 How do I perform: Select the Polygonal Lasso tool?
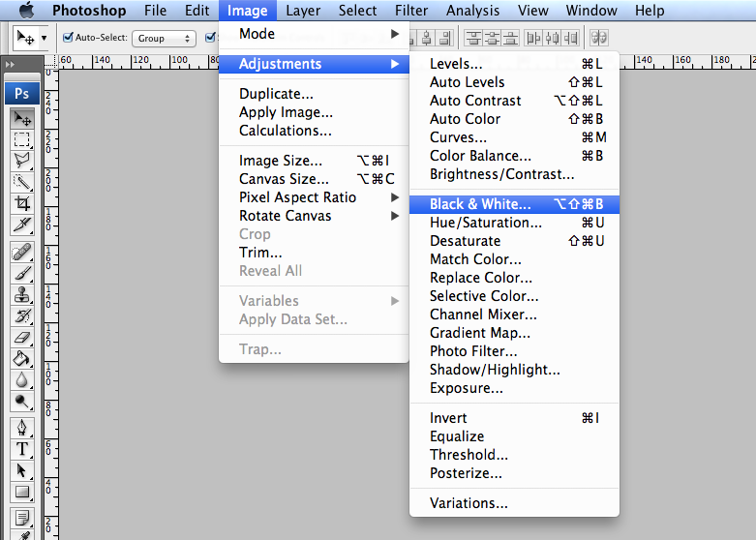pyautogui.click(x=22, y=161)
